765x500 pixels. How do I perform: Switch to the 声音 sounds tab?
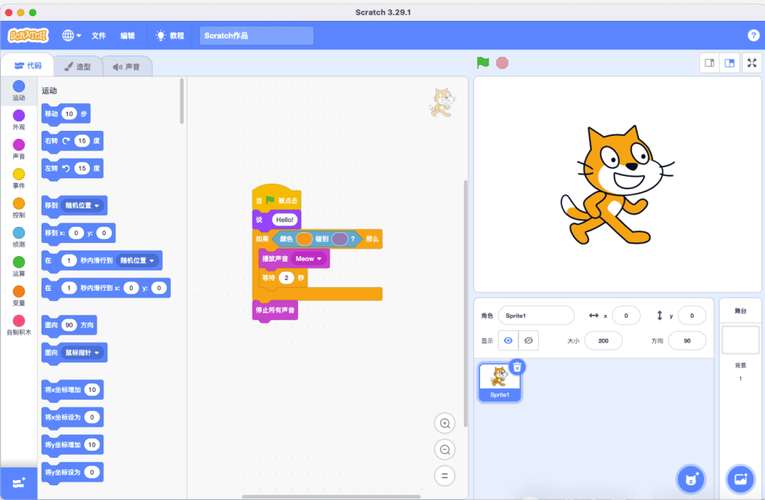coord(126,66)
